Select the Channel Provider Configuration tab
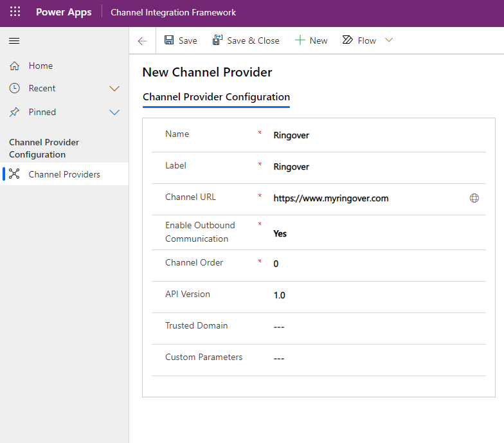The image size is (504, 443). 216,96
